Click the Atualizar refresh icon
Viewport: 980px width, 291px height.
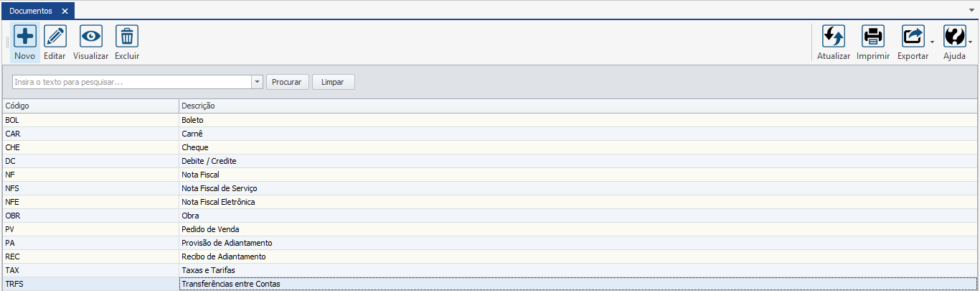833,36
